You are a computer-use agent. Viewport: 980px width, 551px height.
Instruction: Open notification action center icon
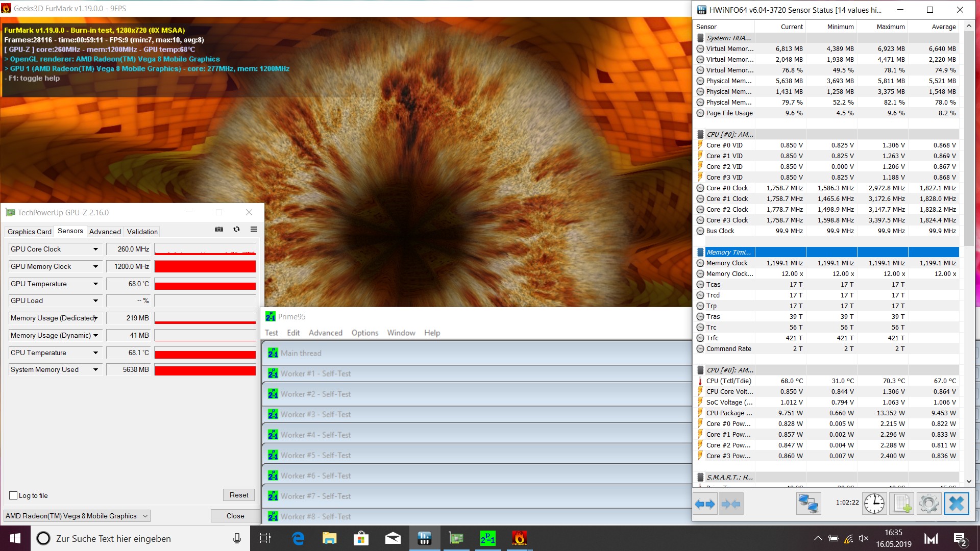pyautogui.click(x=960, y=539)
